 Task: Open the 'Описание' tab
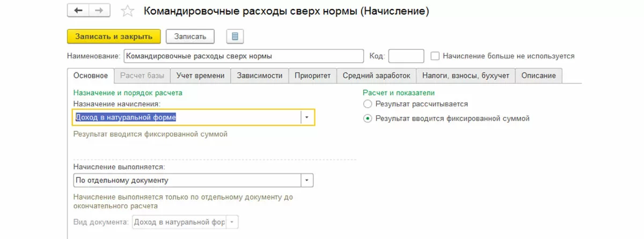[x=538, y=76]
